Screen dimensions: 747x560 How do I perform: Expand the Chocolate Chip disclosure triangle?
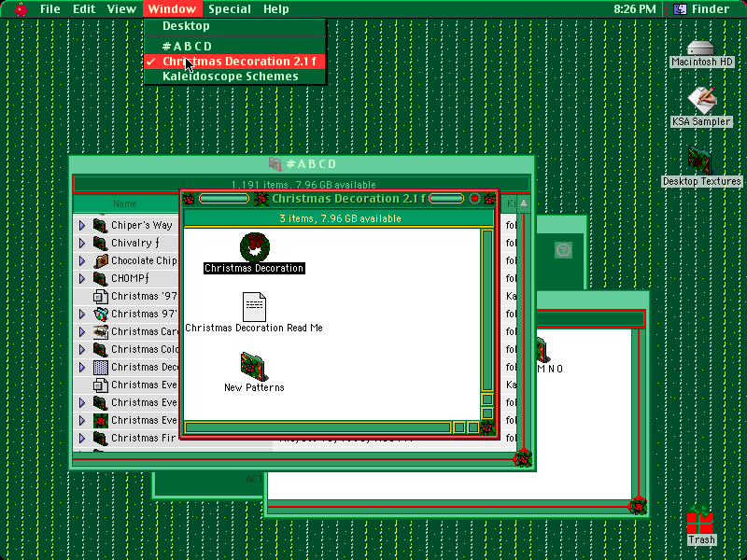pyautogui.click(x=82, y=260)
